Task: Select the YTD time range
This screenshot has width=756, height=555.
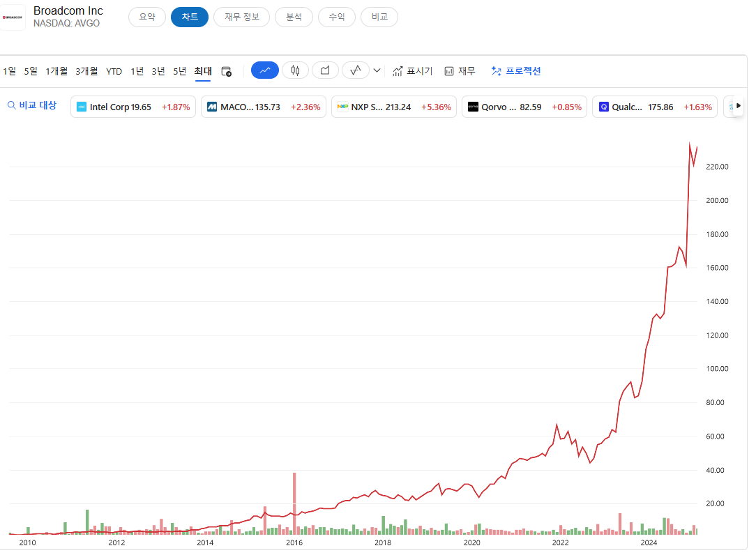Action: [114, 71]
